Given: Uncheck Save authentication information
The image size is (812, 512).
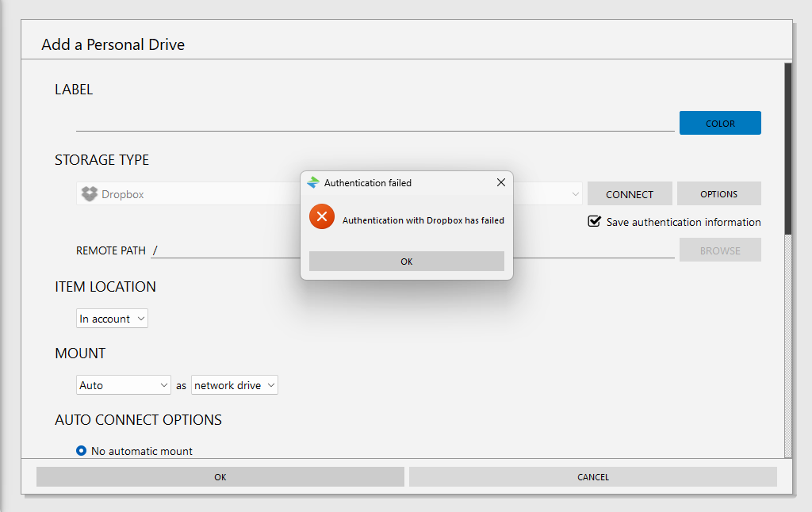Looking at the screenshot, I should (x=594, y=222).
